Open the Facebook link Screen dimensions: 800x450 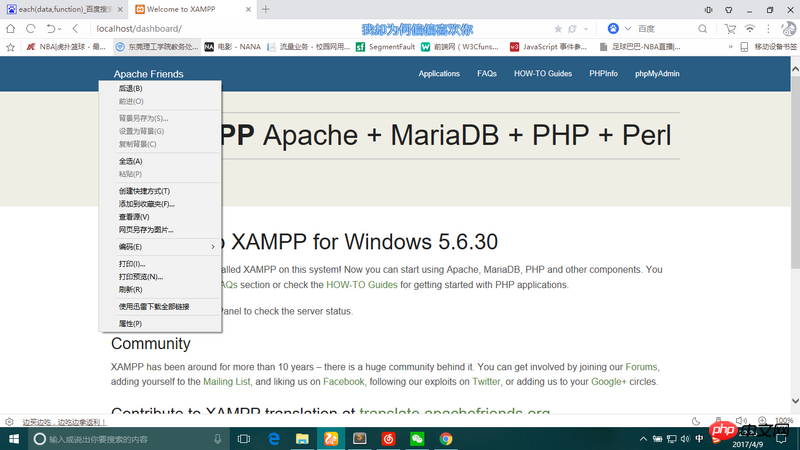point(343,382)
